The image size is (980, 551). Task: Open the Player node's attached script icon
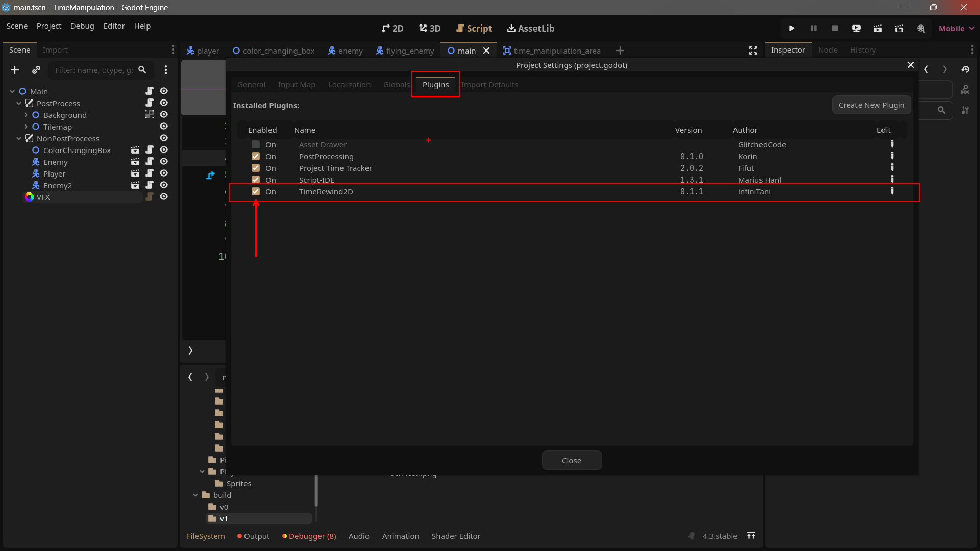150,173
